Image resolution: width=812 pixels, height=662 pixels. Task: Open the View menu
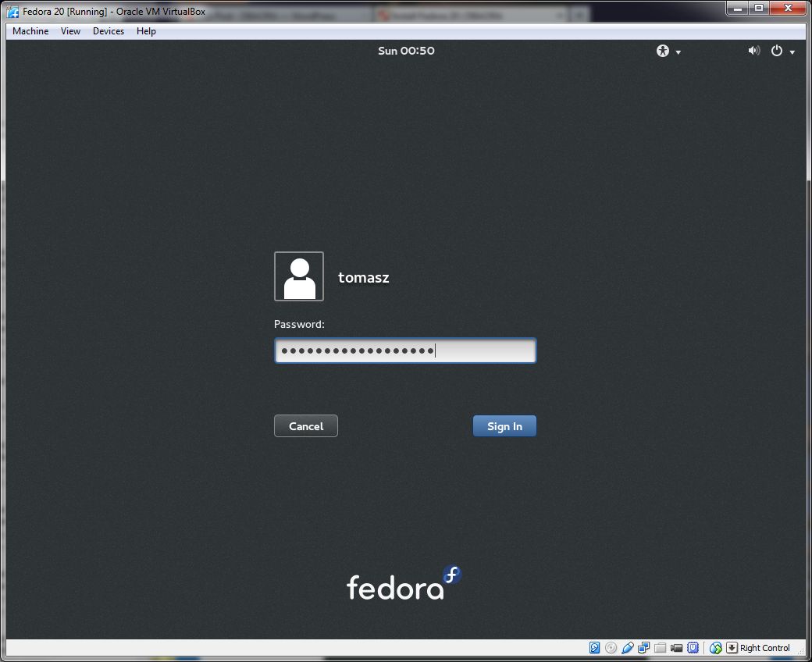pyautogui.click(x=70, y=31)
